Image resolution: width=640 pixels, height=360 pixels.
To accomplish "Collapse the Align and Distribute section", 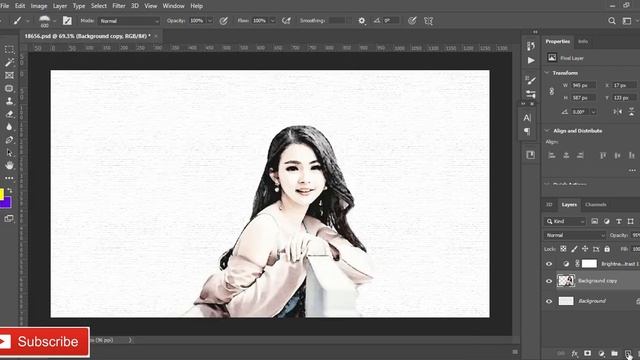I will pyautogui.click(x=547, y=131).
